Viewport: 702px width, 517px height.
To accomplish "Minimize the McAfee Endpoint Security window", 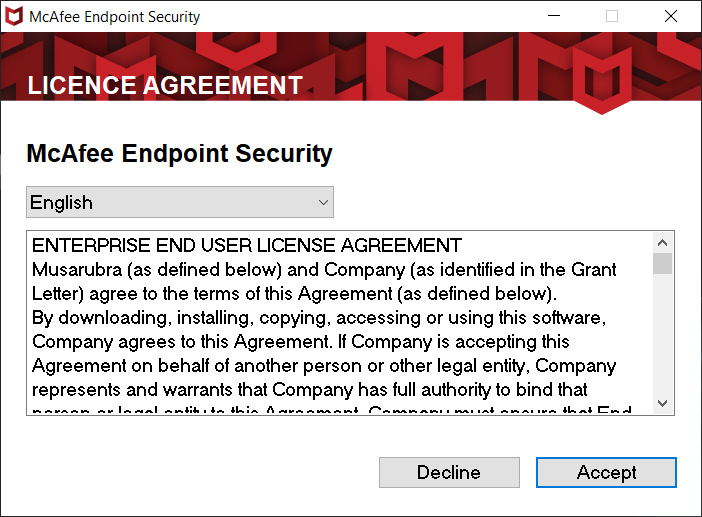I will [554, 16].
